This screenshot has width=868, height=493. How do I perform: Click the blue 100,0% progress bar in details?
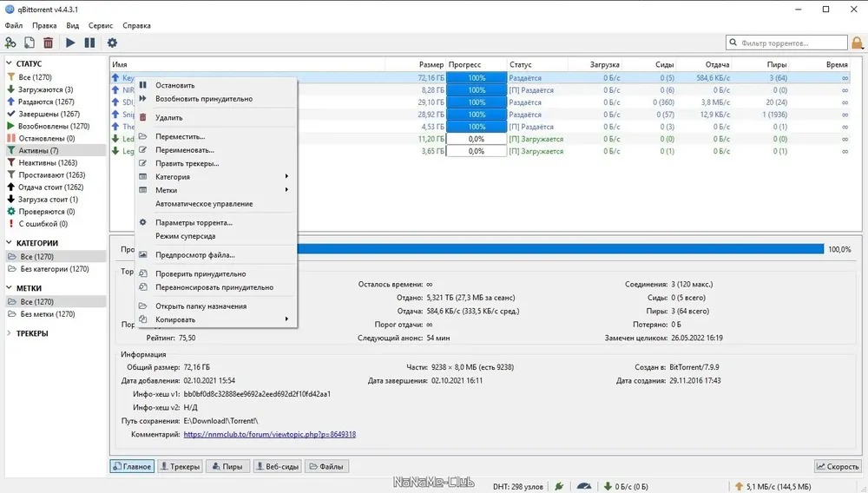coord(560,250)
